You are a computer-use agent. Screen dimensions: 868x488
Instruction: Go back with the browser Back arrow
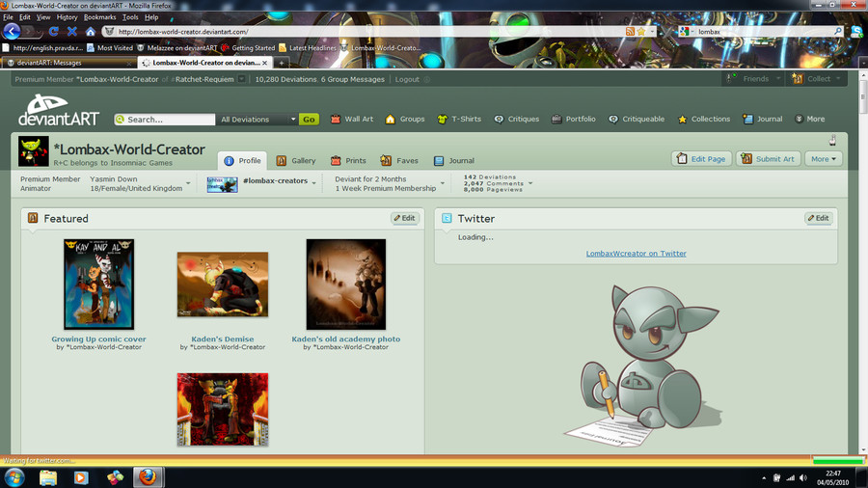(12, 31)
